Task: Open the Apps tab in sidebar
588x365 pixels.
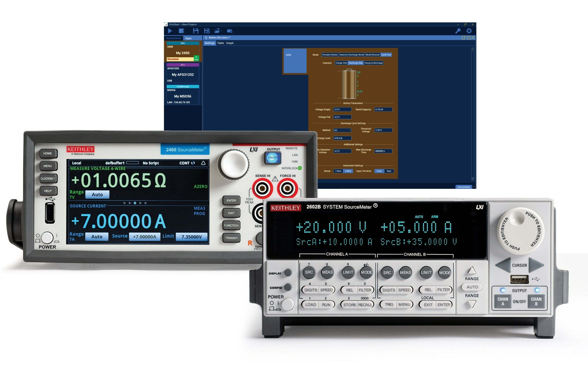Action: click(188, 38)
